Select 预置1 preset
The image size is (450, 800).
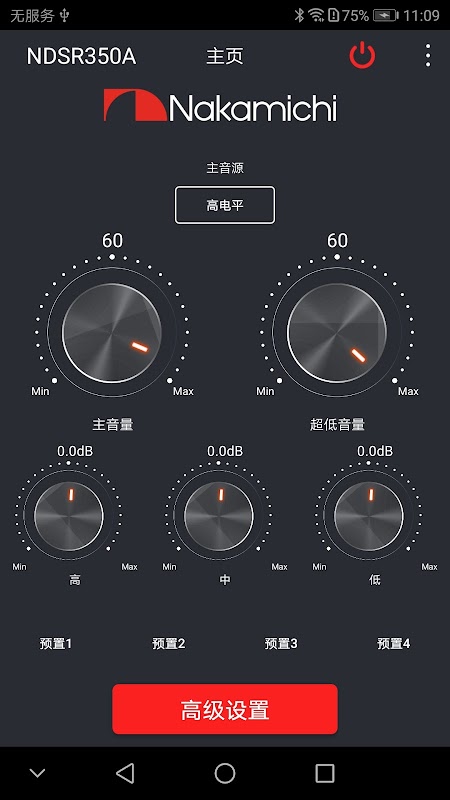pyautogui.click(x=56, y=644)
